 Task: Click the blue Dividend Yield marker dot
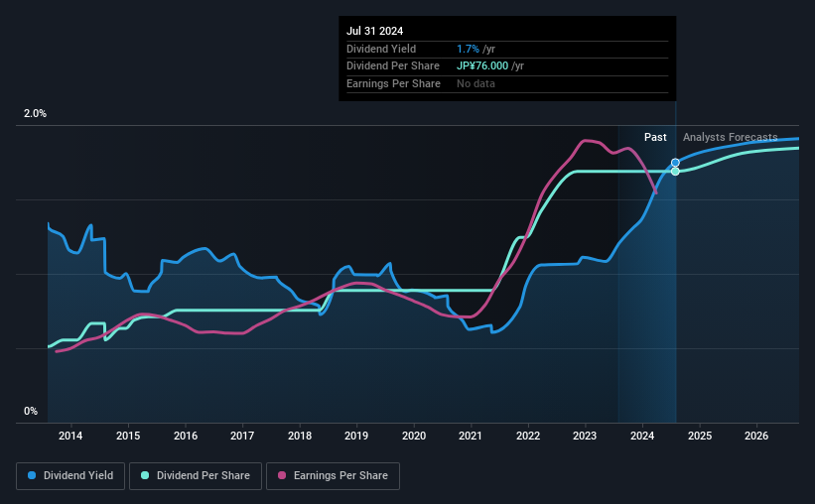pos(675,163)
